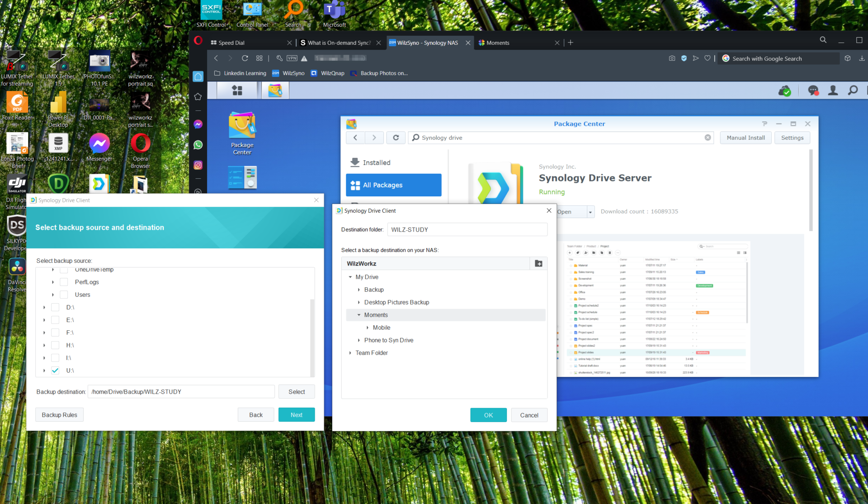Click the DSM main menu grid icon

pyautogui.click(x=237, y=90)
